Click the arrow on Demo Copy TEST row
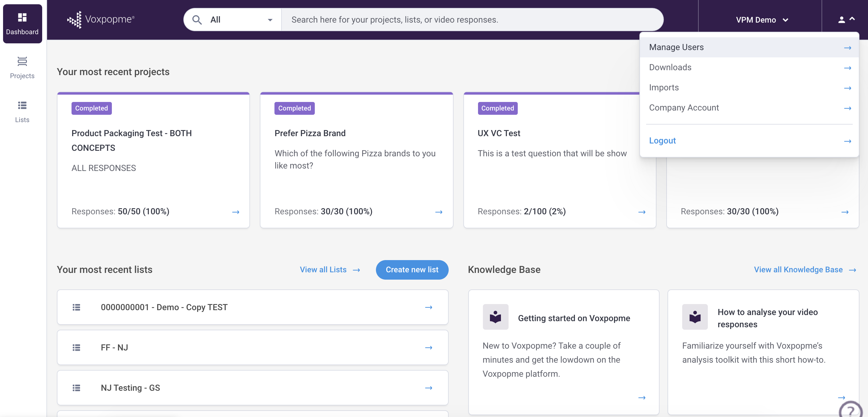The width and height of the screenshot is (868, 417). 428,307
